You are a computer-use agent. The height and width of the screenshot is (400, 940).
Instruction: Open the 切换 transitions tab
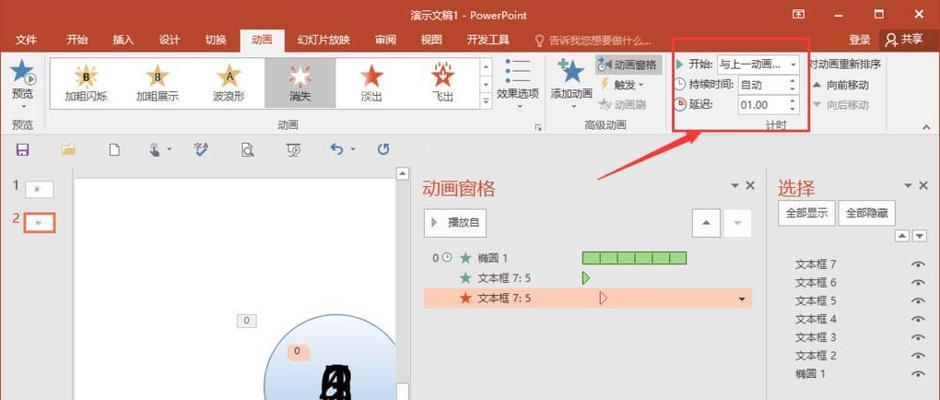coord(216,40)
